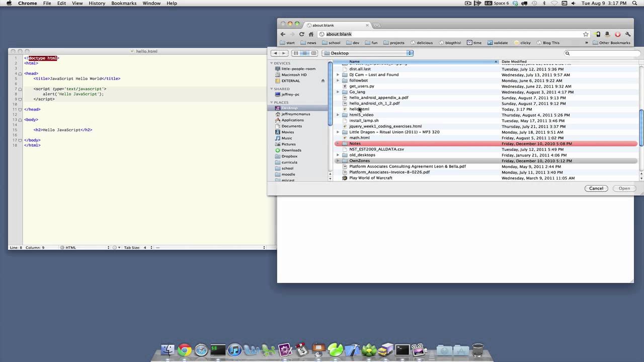The height and width of the screenshot is (362, 644).
Task: Open a new Chrome tab
Action: (x=376, y=25)
